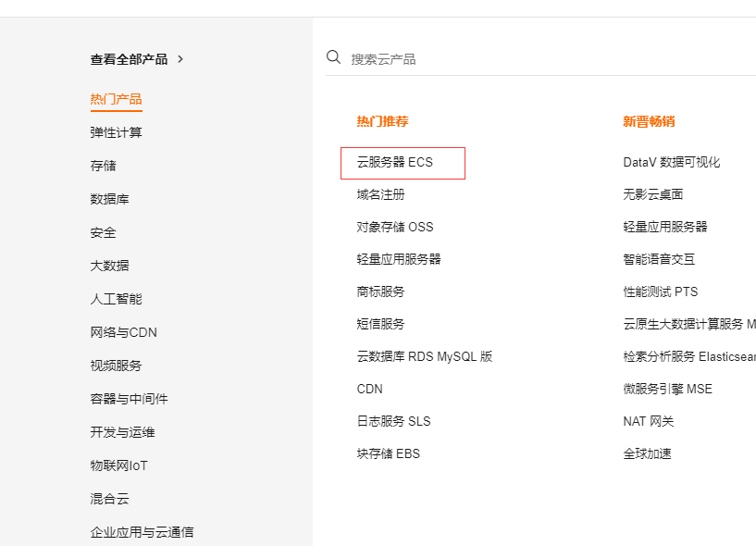Click 轻量应用服务器 under 热门推荐
756x546 pixels.
399,259
